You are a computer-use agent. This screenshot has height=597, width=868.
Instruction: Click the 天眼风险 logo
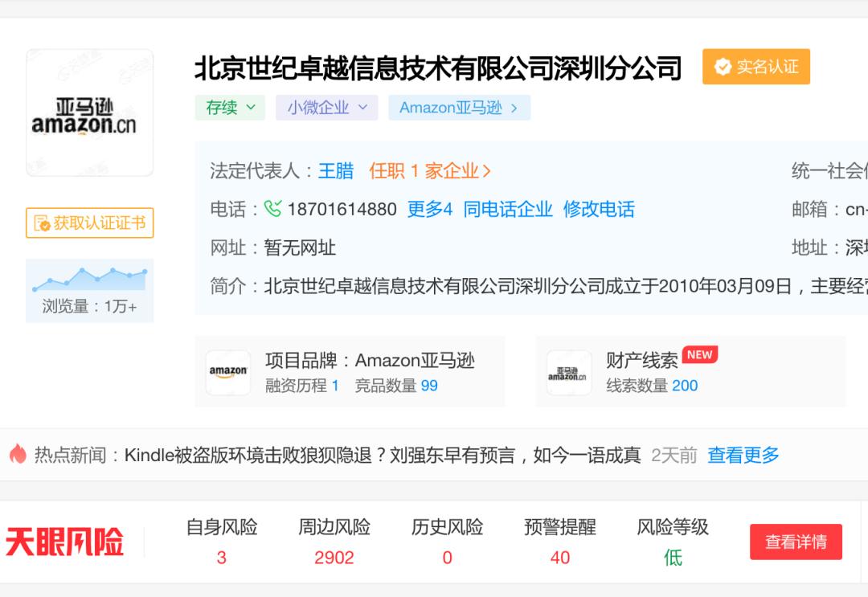tap(65, 542)
